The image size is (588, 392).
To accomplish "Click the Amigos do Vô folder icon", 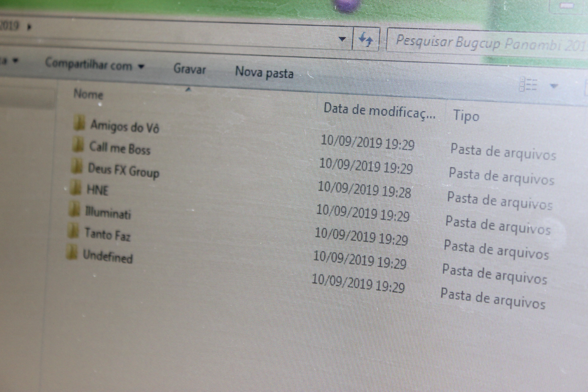I will pyautogui.click(x=79, y=123).
